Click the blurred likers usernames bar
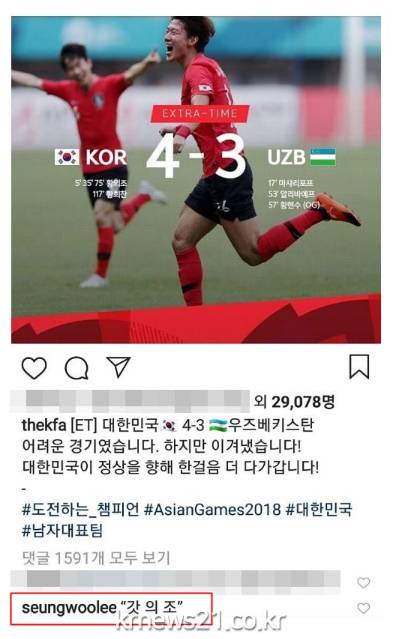This screenshot has height=639, width=400. click(130, 401)
